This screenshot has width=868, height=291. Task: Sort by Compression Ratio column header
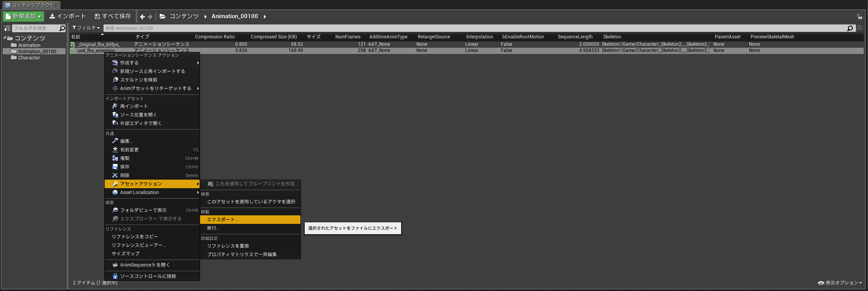point(215,37)
